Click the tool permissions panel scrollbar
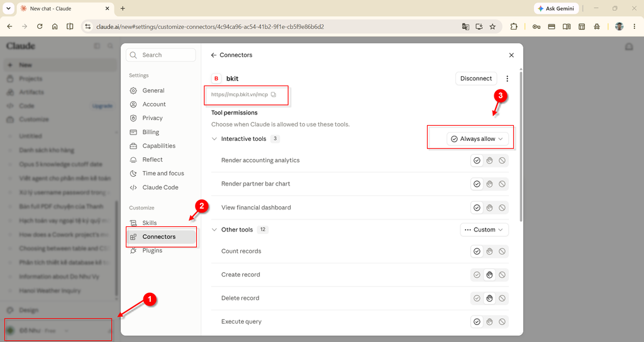This screenshot has height=342, width=644. tap(521, 146)
